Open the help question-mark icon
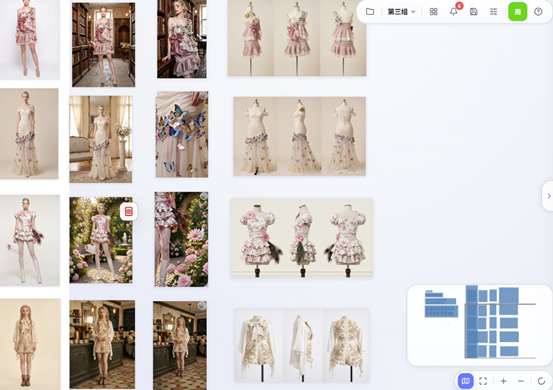This screenshot has width=553, height=390. point(538,12)
